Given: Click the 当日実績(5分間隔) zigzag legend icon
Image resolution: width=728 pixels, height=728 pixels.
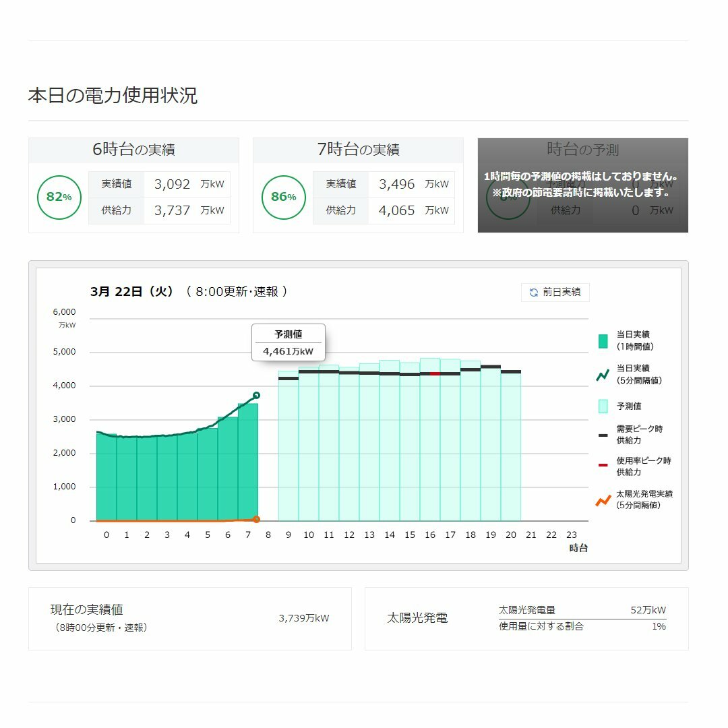Looking at the screenshot, I should [603, 375].
